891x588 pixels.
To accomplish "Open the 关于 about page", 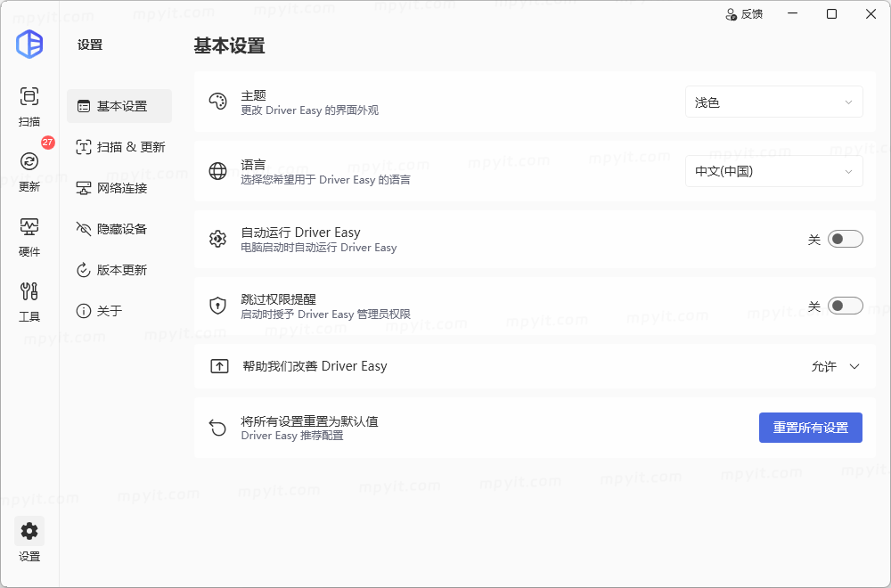I will coord(119,311).
